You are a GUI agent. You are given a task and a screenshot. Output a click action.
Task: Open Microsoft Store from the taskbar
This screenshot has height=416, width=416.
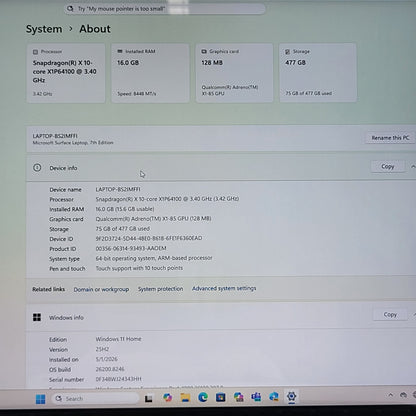click(x=221, y=397)
